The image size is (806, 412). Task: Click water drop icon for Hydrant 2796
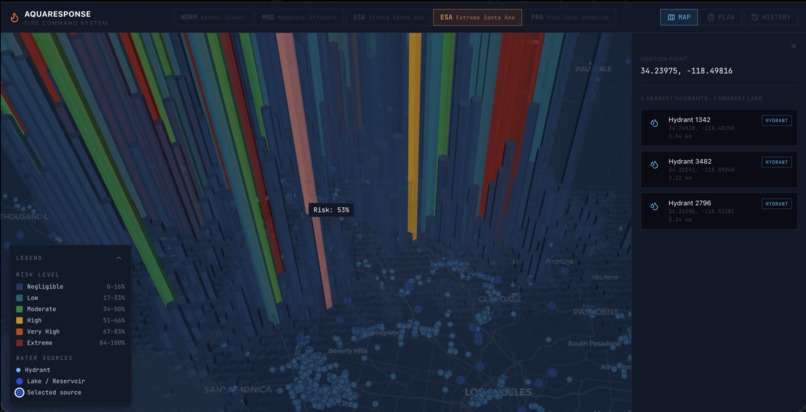[654, 207]
